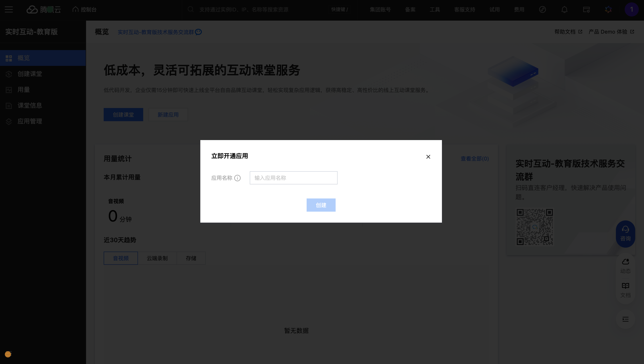Go to 应用管理 in the sidebar
The height and width of the screenshot is (364, 644).
tap(29, 121)
